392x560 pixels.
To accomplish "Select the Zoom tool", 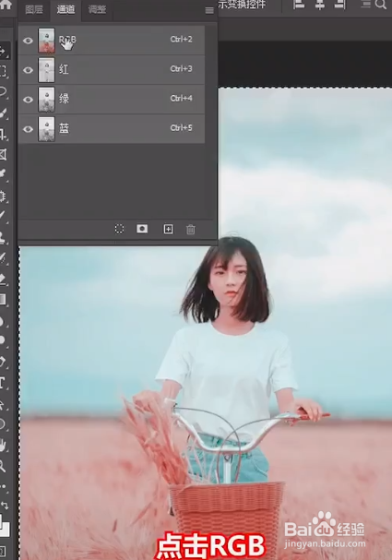I will (2, 466).
